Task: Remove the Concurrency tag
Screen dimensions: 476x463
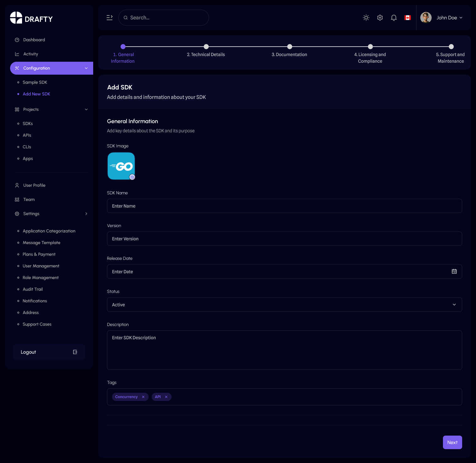Action: click(143, 397)
